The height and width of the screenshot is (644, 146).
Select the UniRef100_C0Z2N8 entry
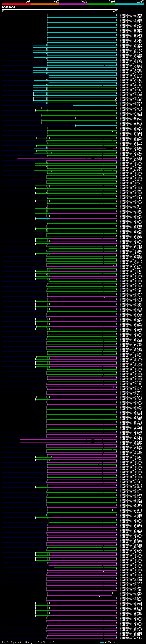(x=131, y=148)
